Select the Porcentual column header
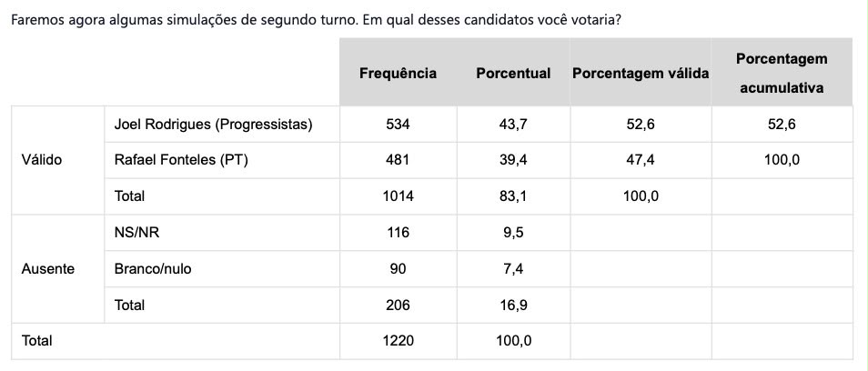The width and height of the screenshot is (868, 371). click(x=513, y=74)
